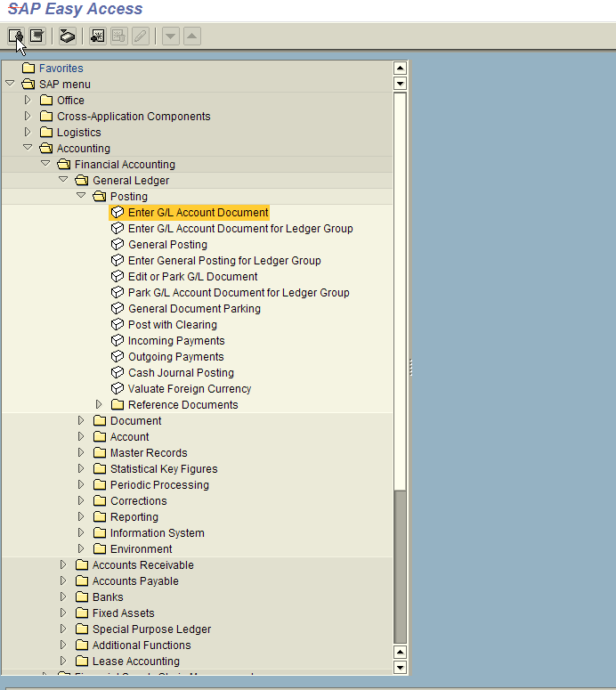This screenshot has width=616, height=690.
Task: Click cube icon beside Post with Clearing
Action: [117, 324]
